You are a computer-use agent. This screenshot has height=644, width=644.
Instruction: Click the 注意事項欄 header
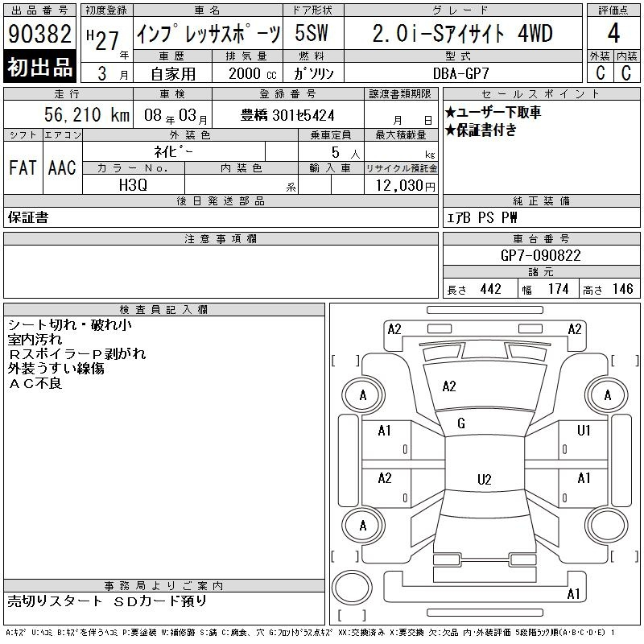[x=221, y=239]
